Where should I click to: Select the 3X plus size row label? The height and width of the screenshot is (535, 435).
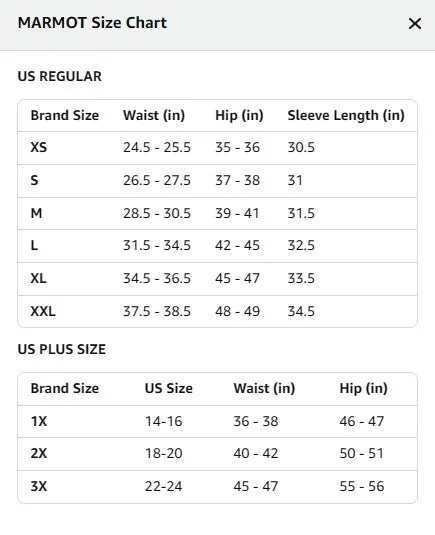[x=39, y=486]
